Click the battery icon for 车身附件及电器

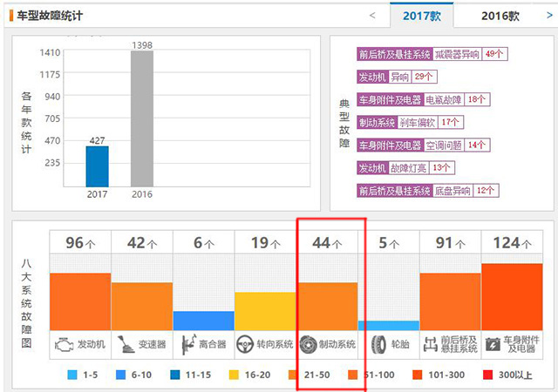(493, 344)
